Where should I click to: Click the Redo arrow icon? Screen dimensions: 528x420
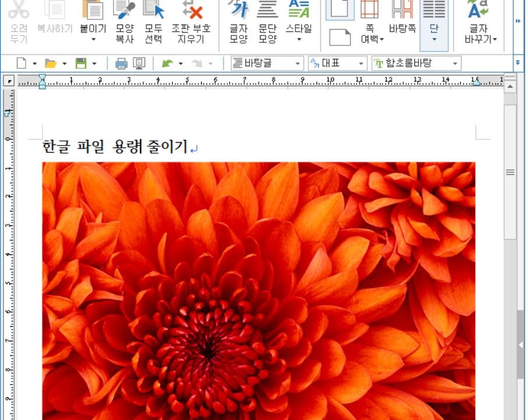point(196,63)
